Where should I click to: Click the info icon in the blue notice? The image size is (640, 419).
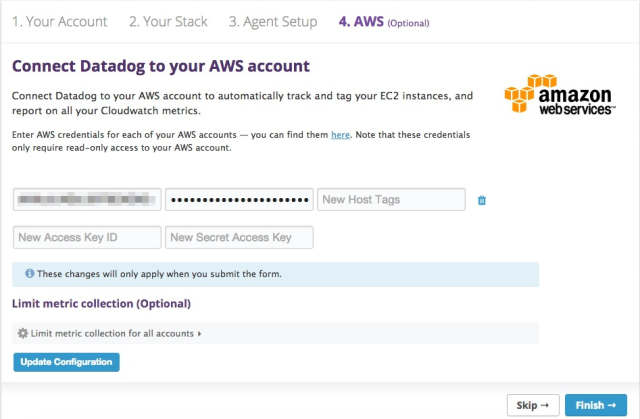29,274
